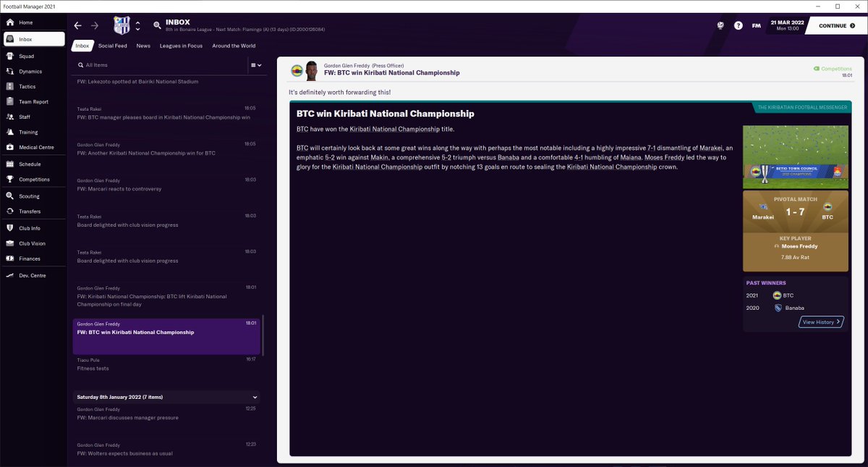
Task: Click the manager profile icon near help
Action: coord(721,25)
